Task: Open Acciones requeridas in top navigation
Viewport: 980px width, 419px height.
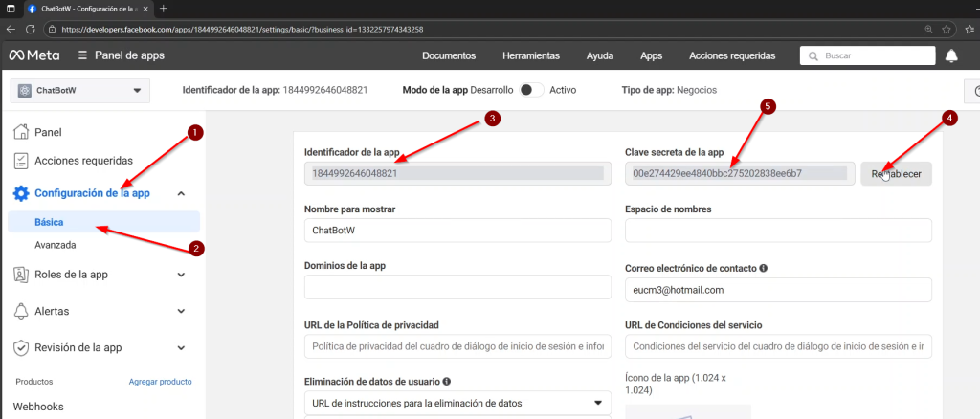Action: point(732,55)
